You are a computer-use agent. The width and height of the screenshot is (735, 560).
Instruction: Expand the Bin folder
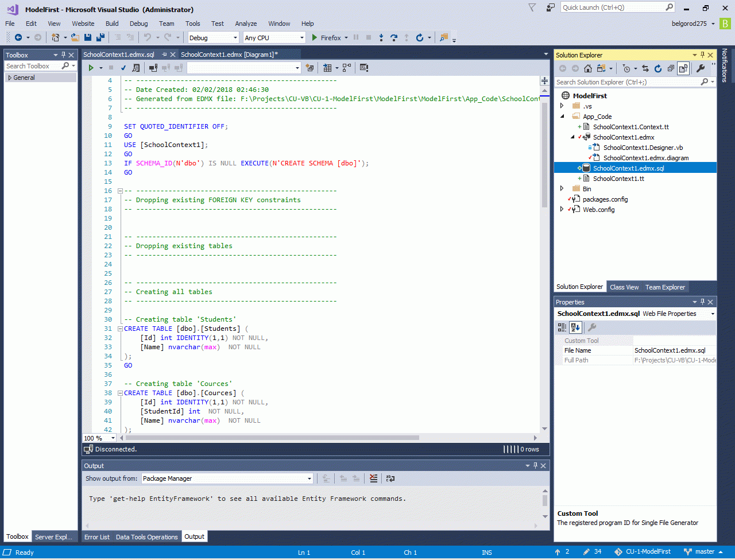(x=562, y=189)
